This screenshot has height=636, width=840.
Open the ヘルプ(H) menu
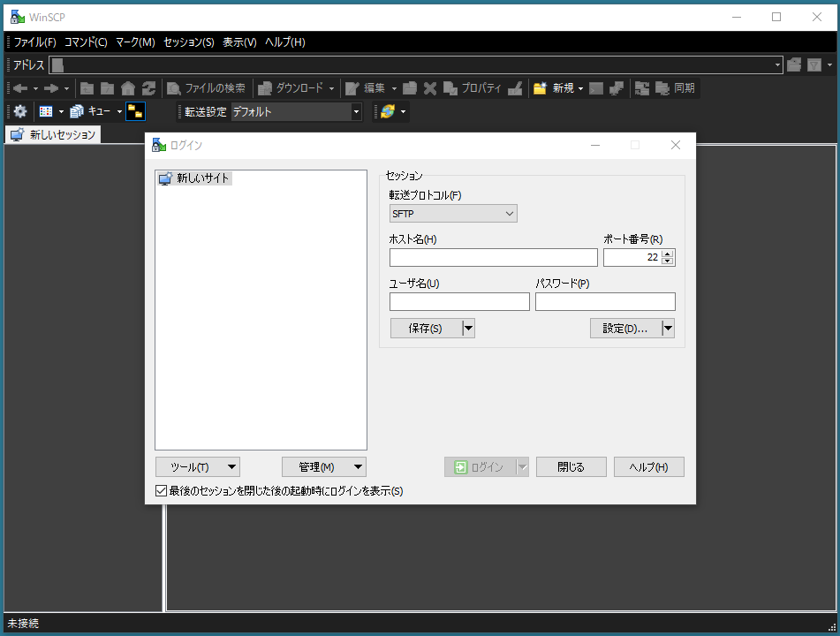[285, 42]
